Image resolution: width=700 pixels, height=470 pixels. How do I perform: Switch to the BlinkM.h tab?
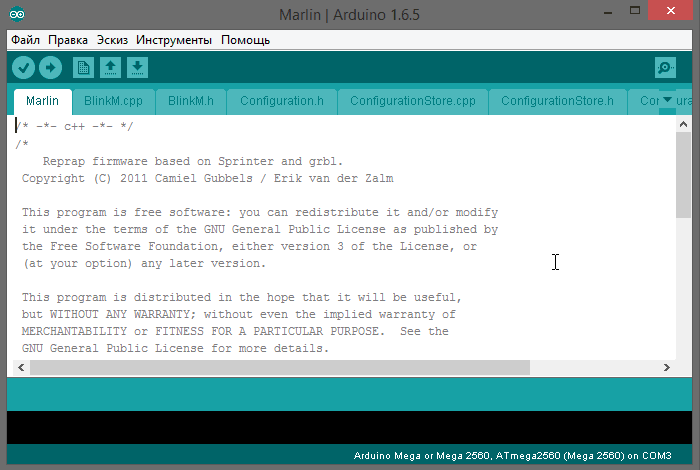coord(191,101)
